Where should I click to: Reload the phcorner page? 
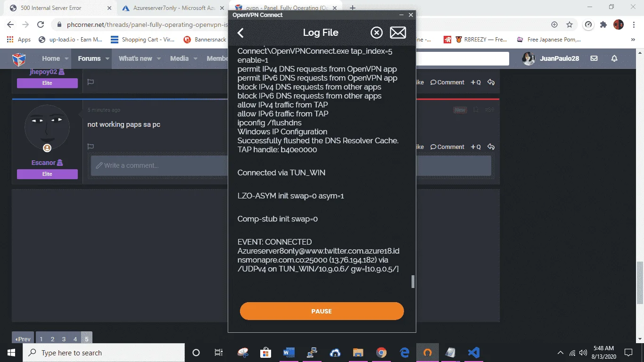[41, 25]
